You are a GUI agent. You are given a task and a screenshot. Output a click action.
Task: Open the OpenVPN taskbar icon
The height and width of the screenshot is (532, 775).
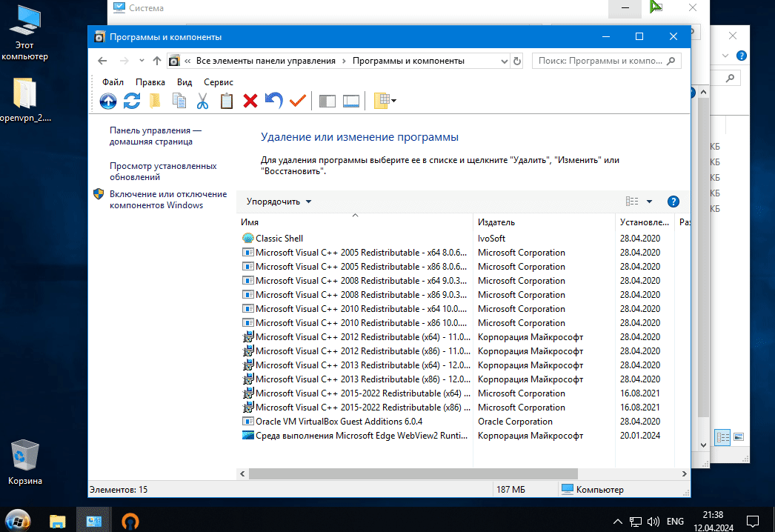130,521
